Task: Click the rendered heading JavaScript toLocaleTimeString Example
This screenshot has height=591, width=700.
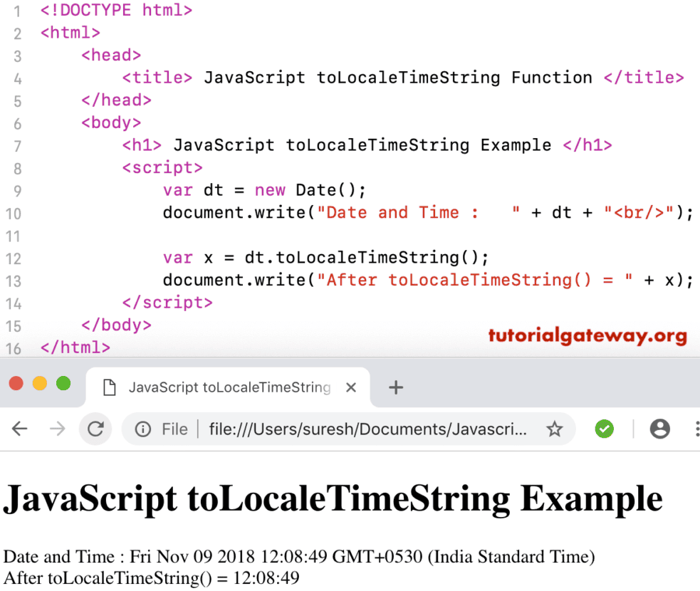Action: pyautogui.click(x=332, y=498)
